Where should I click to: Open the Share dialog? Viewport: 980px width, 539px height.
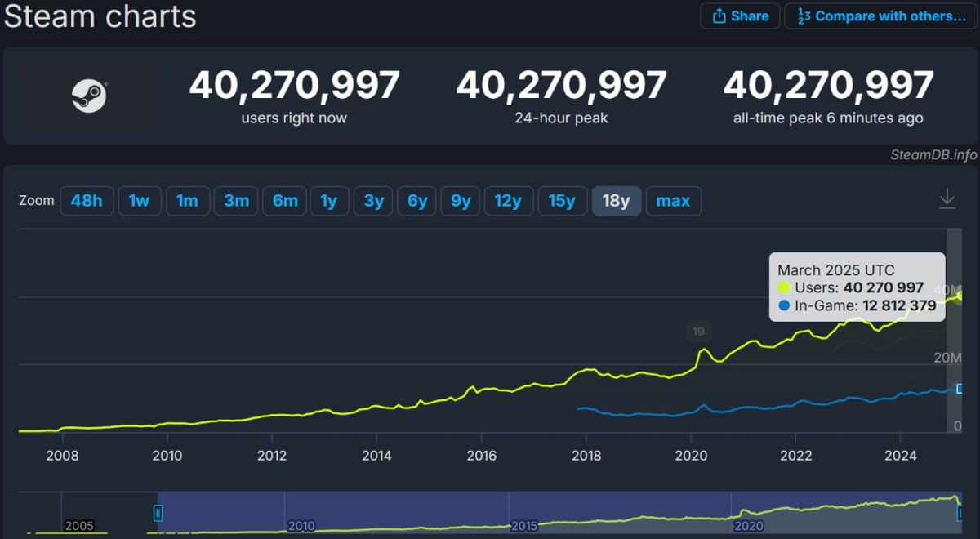[x=740, y=16]
